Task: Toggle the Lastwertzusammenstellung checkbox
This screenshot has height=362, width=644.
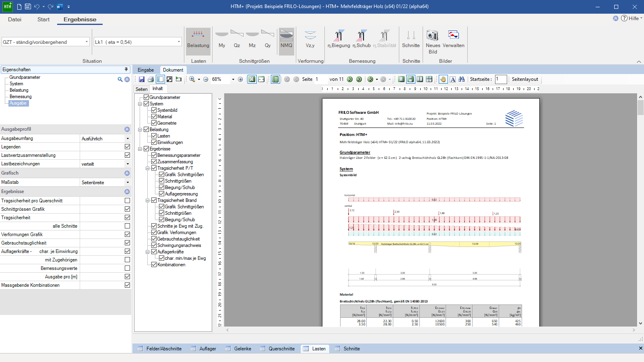Action: click(x=127, y=155)
